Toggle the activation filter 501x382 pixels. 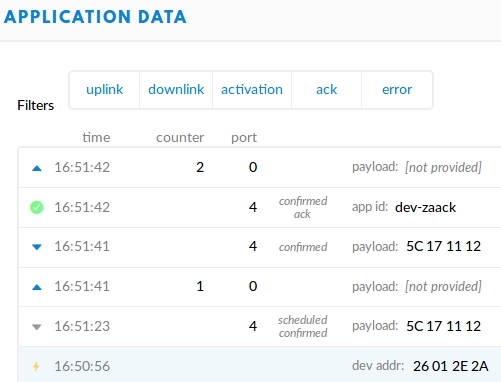[252, 90]
